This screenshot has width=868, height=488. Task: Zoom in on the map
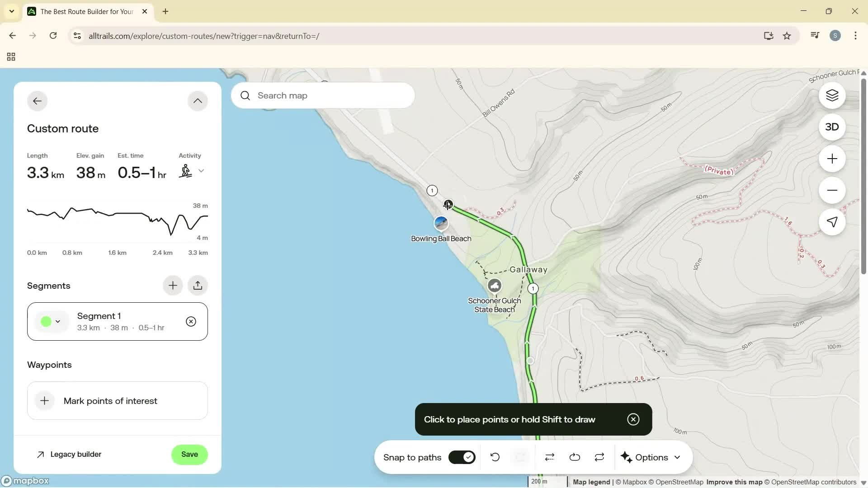832,159
